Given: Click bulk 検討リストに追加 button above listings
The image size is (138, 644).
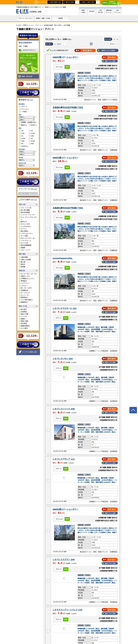Looking at the screenshot, I should pos(108,50).
